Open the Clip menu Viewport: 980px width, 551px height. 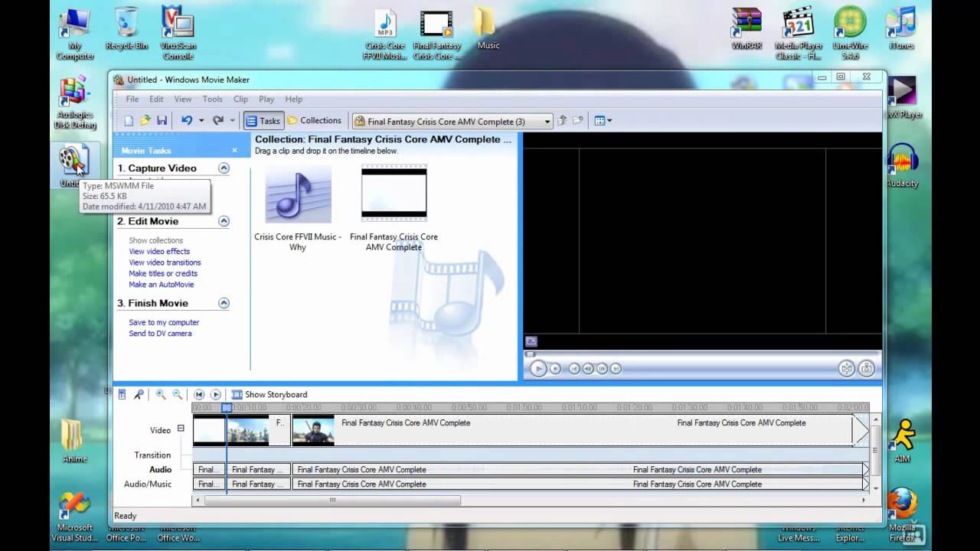240,99
